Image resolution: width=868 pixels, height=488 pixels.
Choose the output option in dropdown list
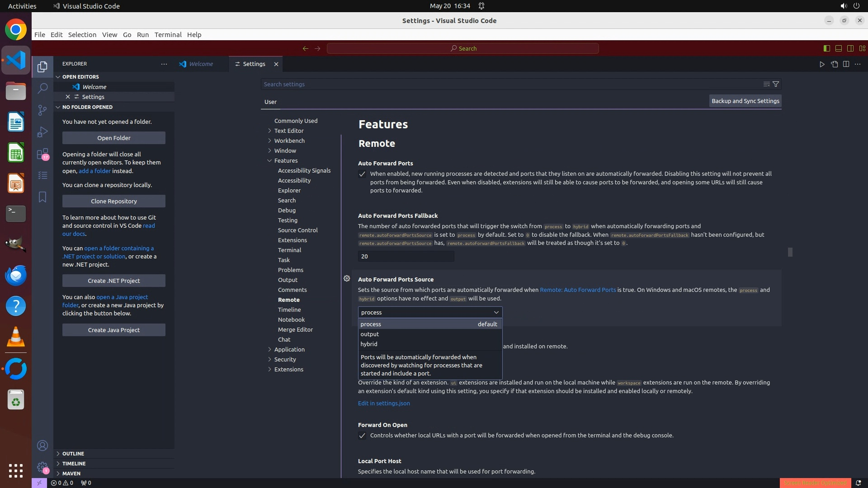tap(370, 334)
